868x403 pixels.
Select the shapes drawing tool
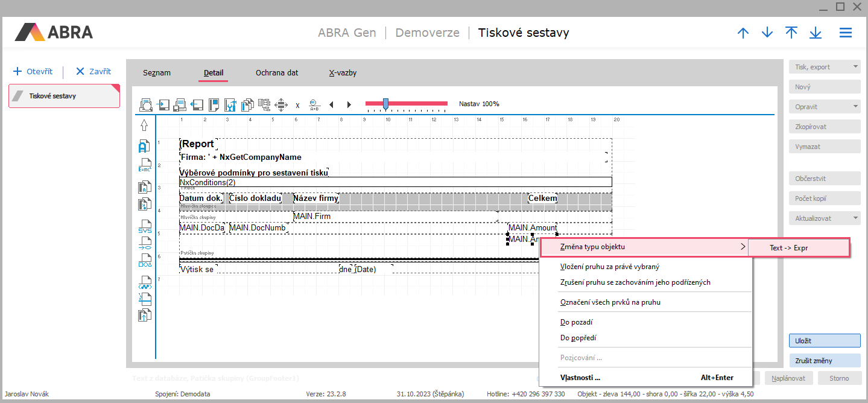click(x=145, y=261)
